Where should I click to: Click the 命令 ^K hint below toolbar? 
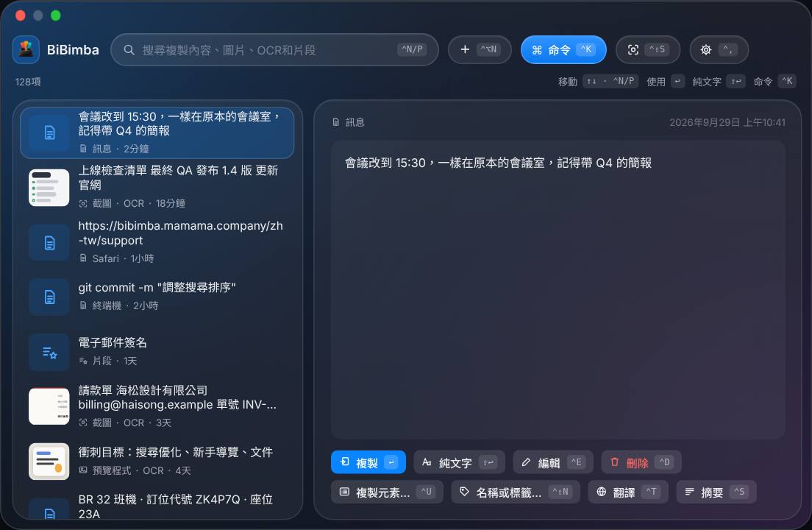[774, 81]
